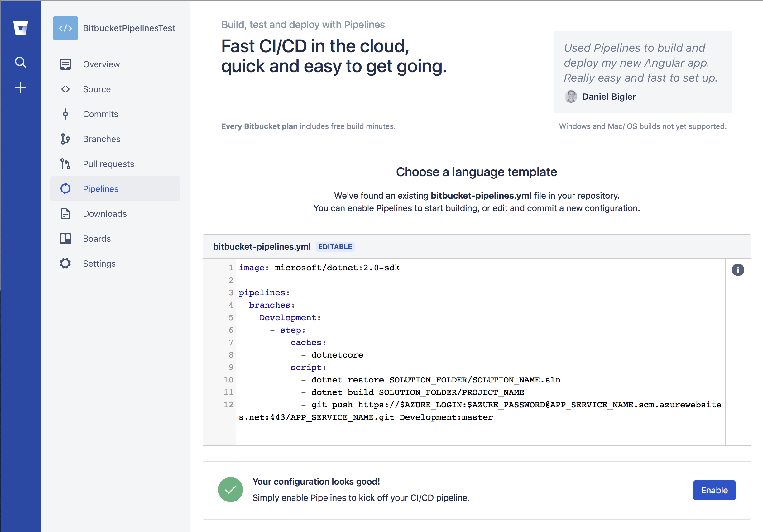Click the EDITABLE badge
Image resolution: width=763 pixels, height=532 pixels.
click(335, 247)
